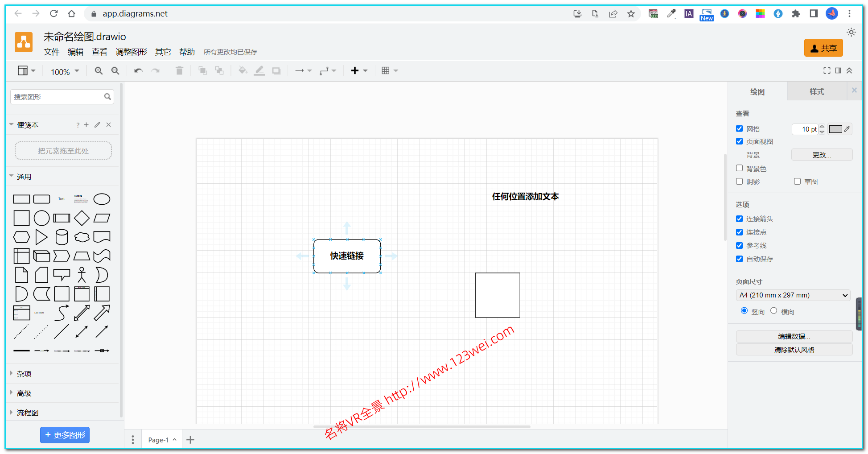868x454 pixels.
Task: Click the zoom in magnifier icon
Action: [99, 71]
